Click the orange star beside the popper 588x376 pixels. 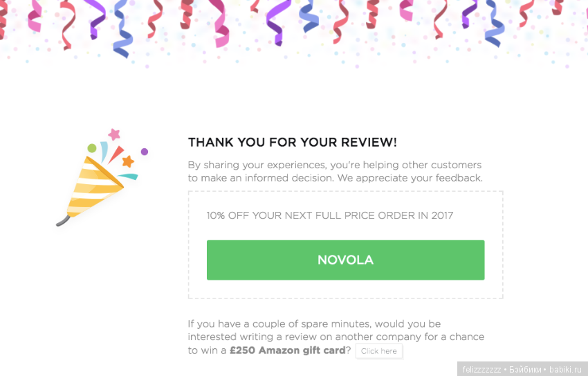click(x=127, y=161)
